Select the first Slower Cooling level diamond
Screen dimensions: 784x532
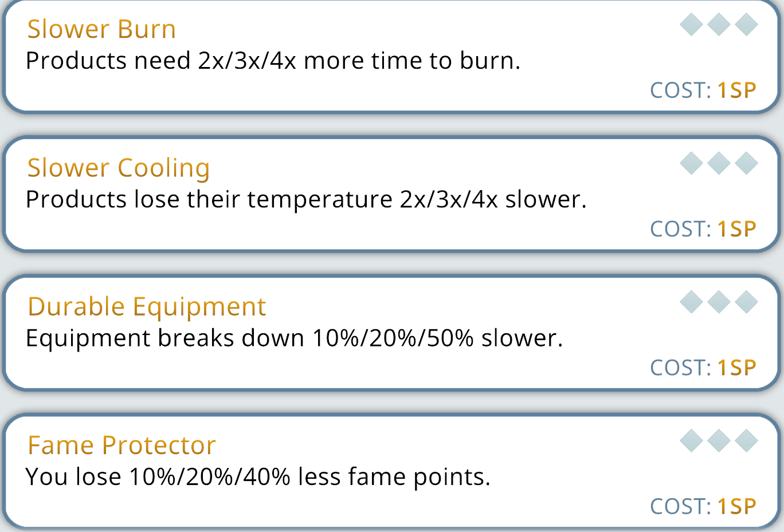[x=691, y=163]
